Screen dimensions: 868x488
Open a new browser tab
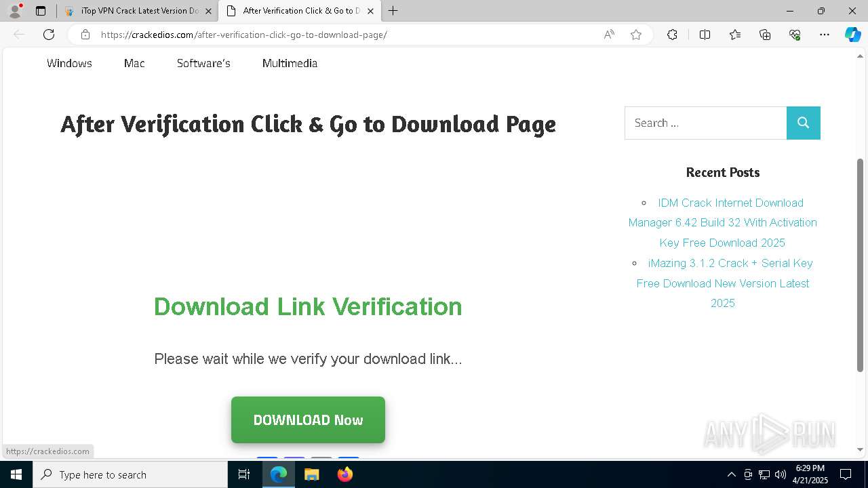393,11
